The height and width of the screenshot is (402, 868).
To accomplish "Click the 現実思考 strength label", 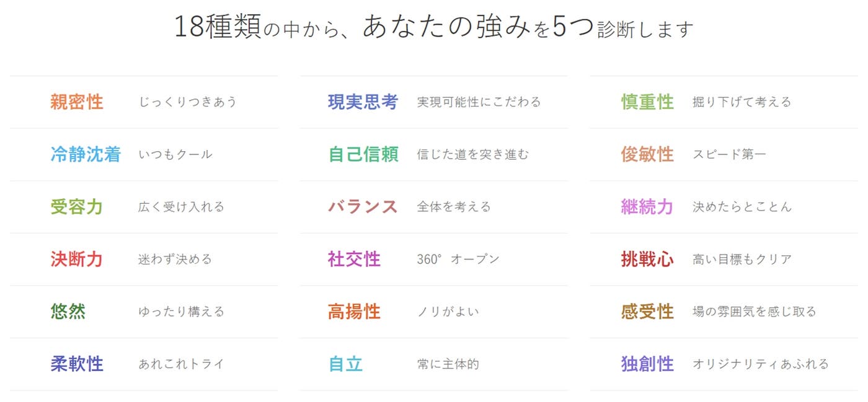I will click(363, 102).
